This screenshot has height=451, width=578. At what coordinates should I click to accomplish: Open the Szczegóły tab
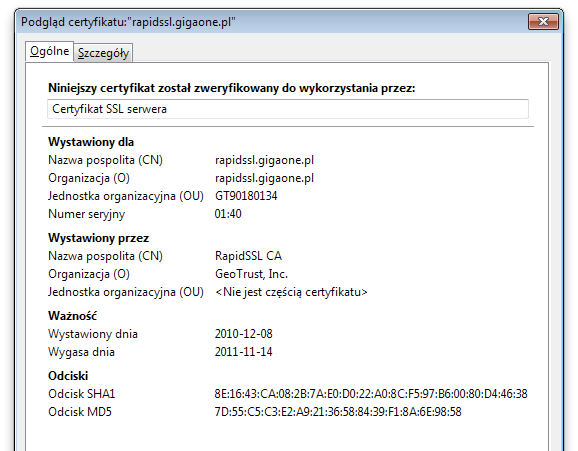tap(103, 53)
